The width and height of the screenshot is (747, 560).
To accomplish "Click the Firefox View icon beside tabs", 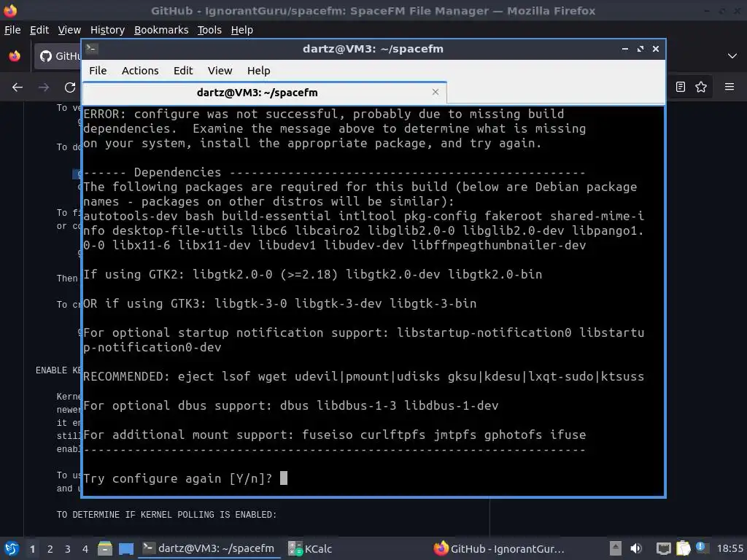I will (15, 56).
